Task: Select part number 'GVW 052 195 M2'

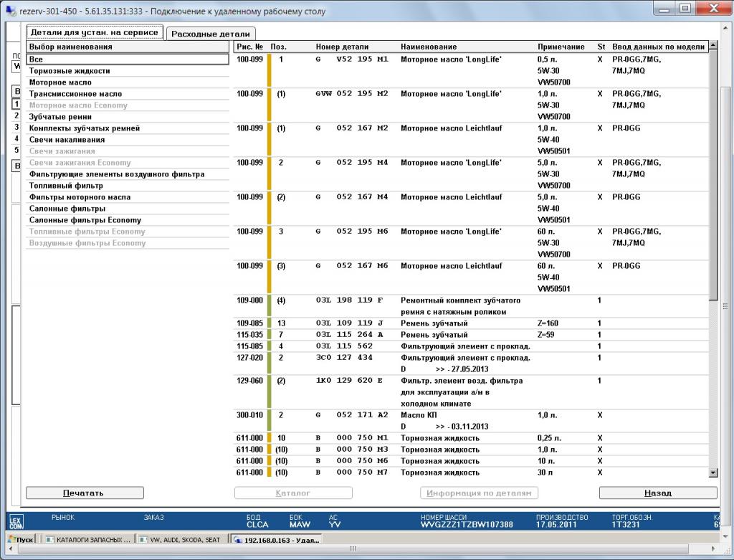Action: point(471,105)
